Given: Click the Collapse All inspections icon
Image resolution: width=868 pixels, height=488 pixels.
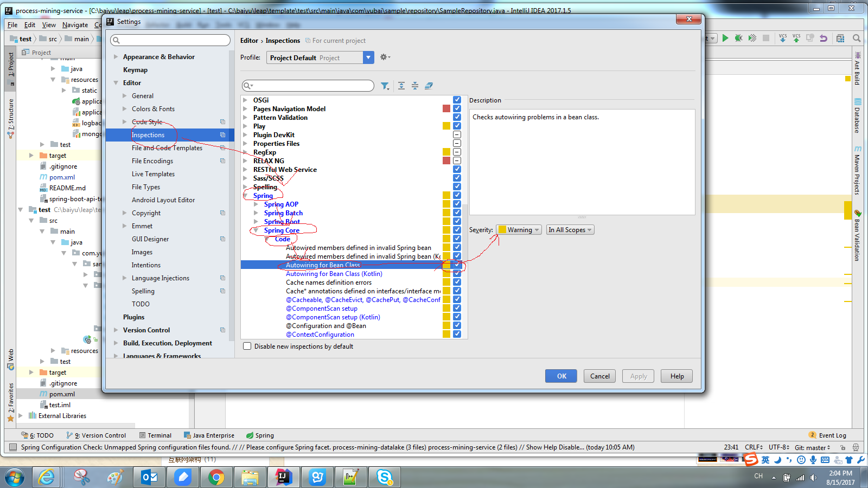Looking at the screenshot, I should (x=415, y=86).
